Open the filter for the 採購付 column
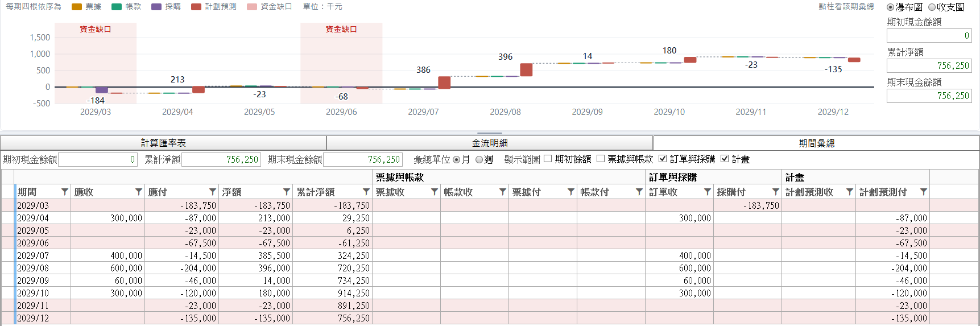Viewport: 980px width, 326px height. click(x=775, y=192)
